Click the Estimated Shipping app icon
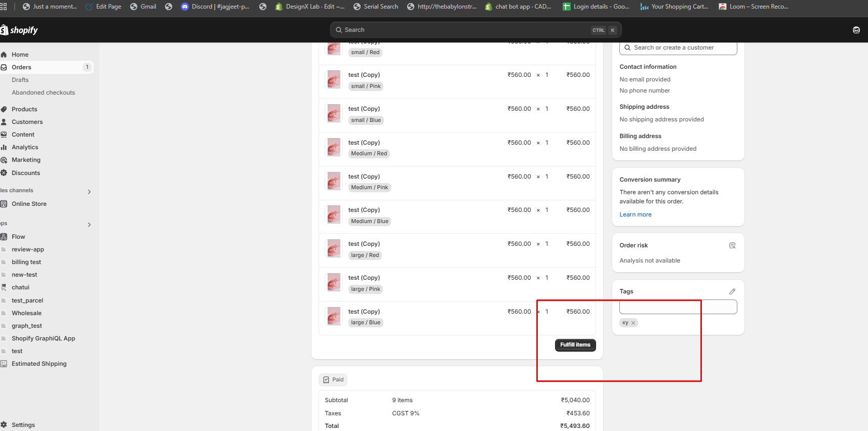This screenshot has height=431, width=868. [x=4, y=364]
